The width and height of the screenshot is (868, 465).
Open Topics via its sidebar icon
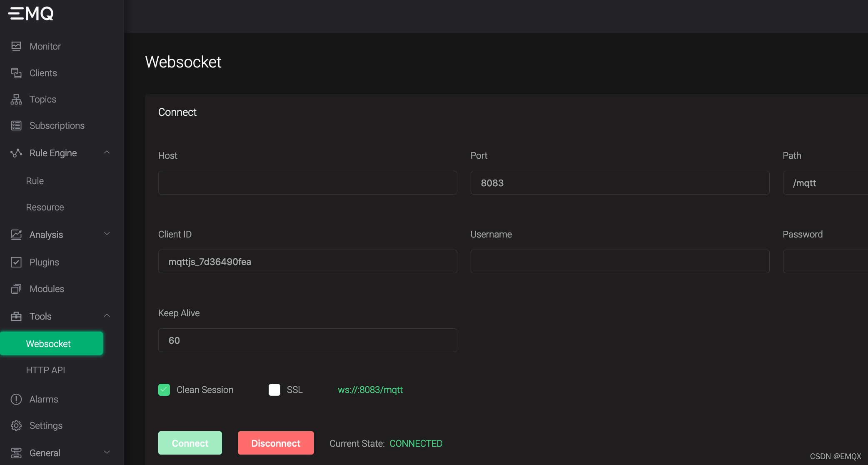[16, 99]
